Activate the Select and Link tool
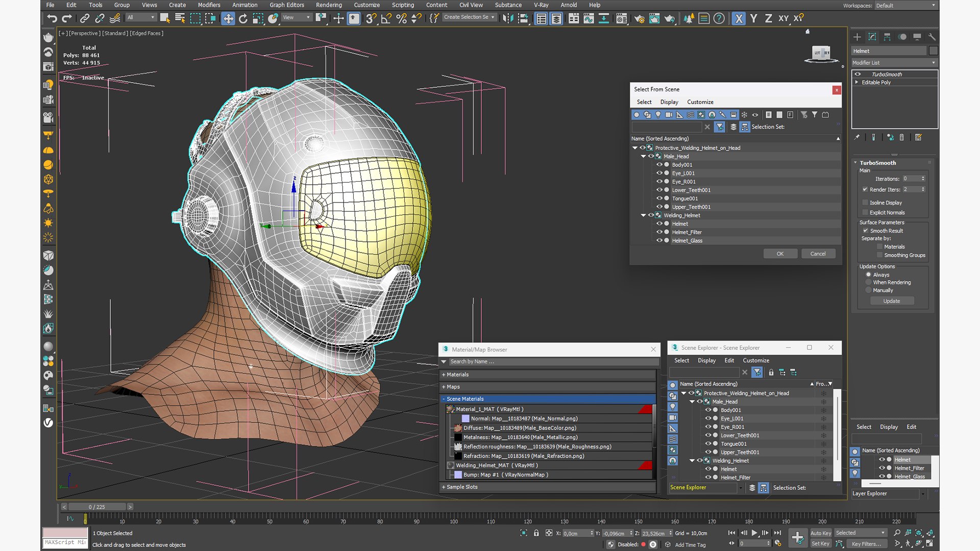This screenshot has width=980, height=551. [x=85, y=19]
